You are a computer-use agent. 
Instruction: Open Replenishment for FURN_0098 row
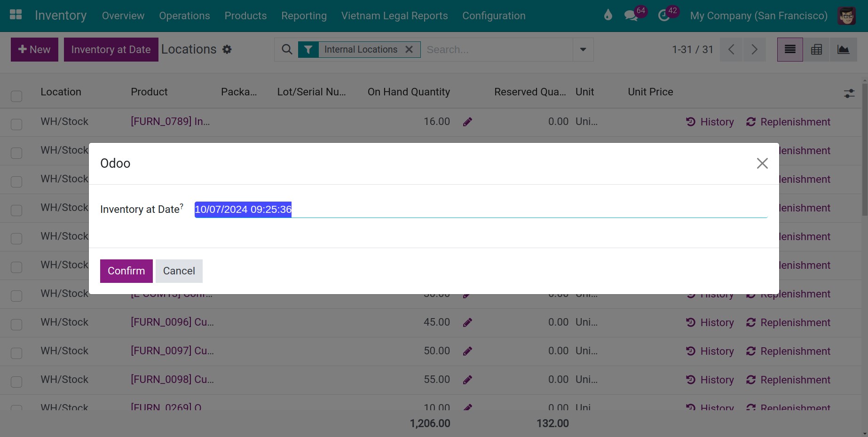789,380
